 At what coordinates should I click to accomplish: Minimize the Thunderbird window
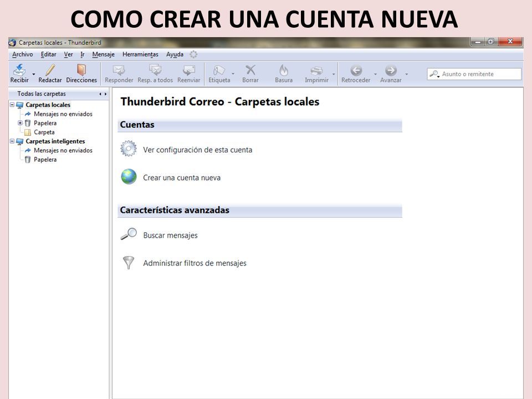pyautogui.click(x=478, y=42)
